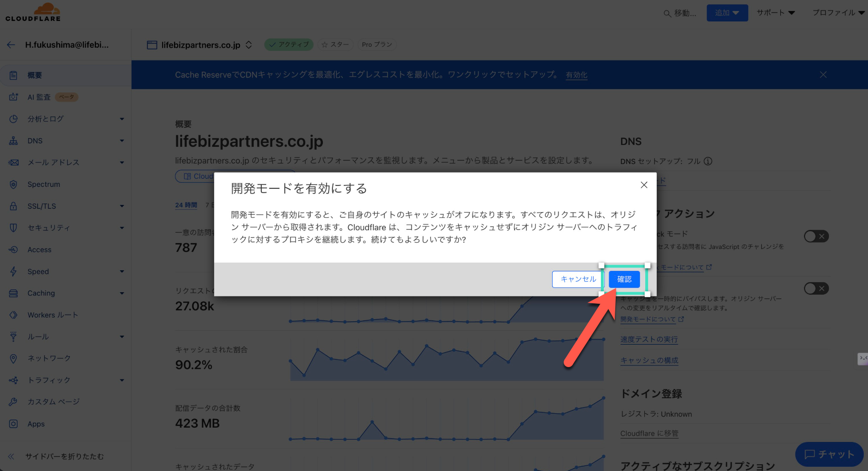Click the ネットワーク location pin icon

click(x=13, y=358)
